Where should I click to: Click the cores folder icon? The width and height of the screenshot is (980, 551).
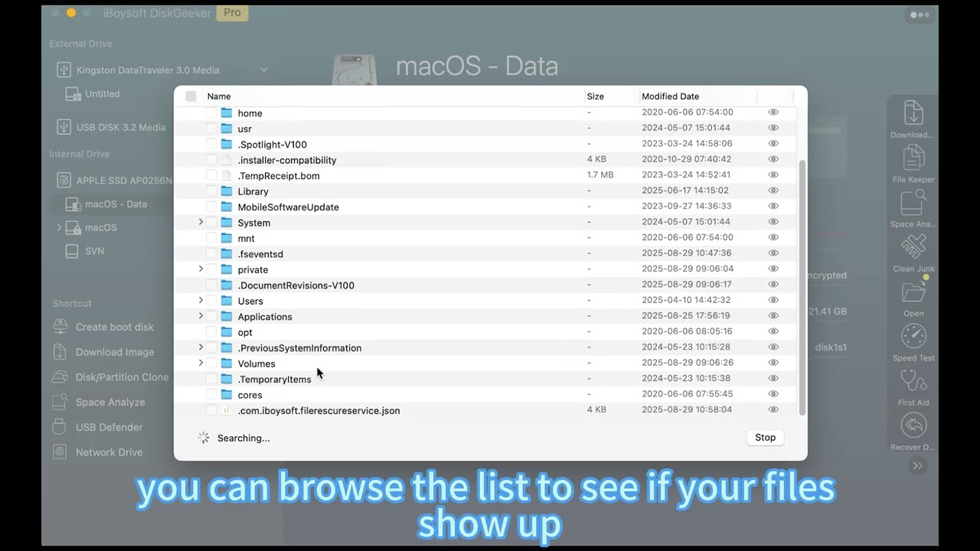click(x=227, y=395)
